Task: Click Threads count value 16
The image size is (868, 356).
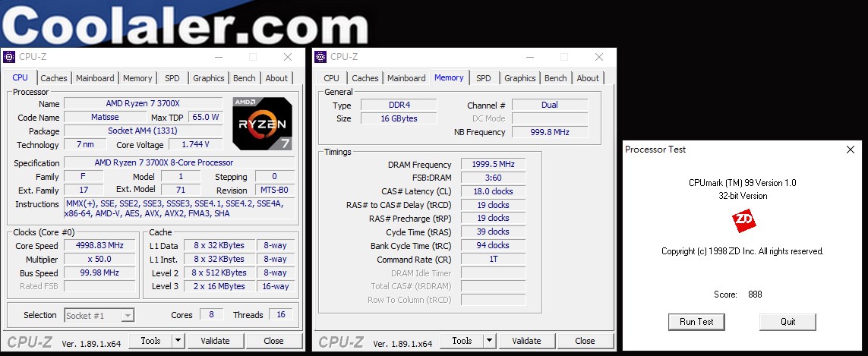Action: [x=281, y=315]
